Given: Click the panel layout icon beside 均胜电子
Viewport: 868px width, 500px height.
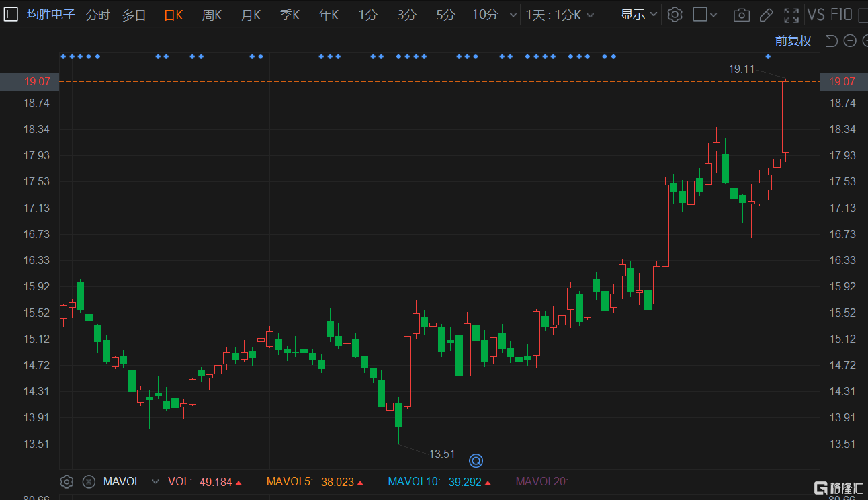Looking at the screenshot, I should (11, 14).
